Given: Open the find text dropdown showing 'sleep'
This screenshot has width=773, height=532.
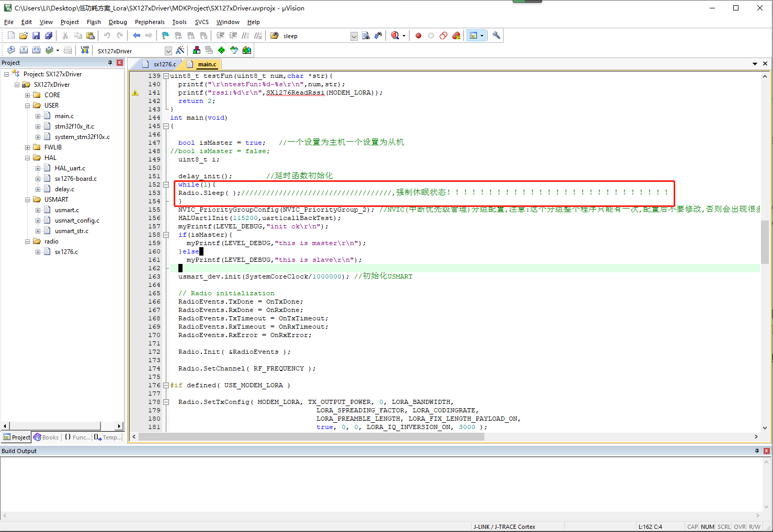Looking at the screenshot, I should 354,36.
